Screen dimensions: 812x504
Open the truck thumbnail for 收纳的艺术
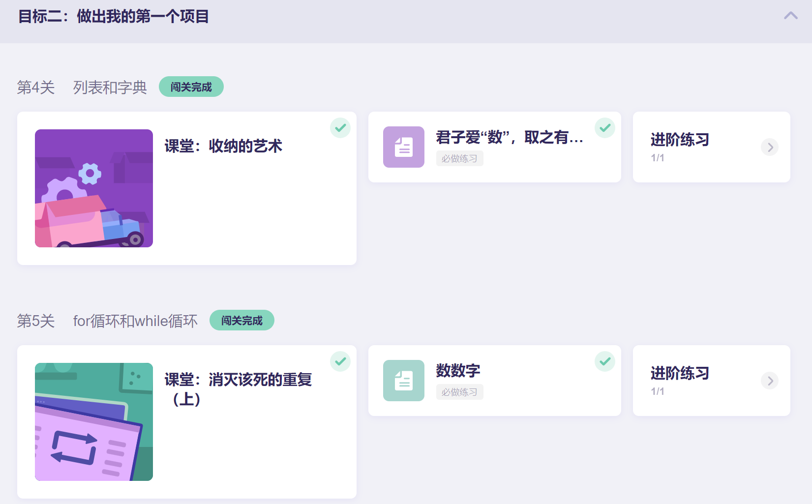pyautogui.click(x=94, y=188)
